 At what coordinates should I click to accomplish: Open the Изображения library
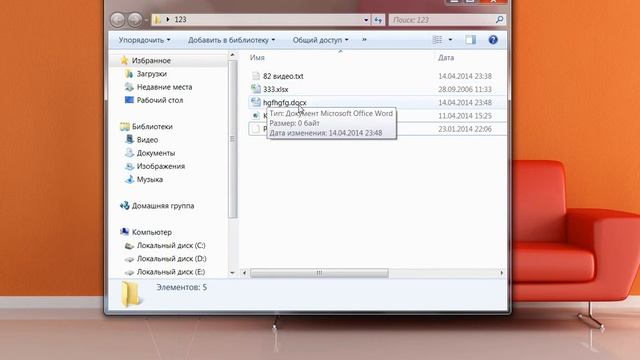click(x=161, y=166)
